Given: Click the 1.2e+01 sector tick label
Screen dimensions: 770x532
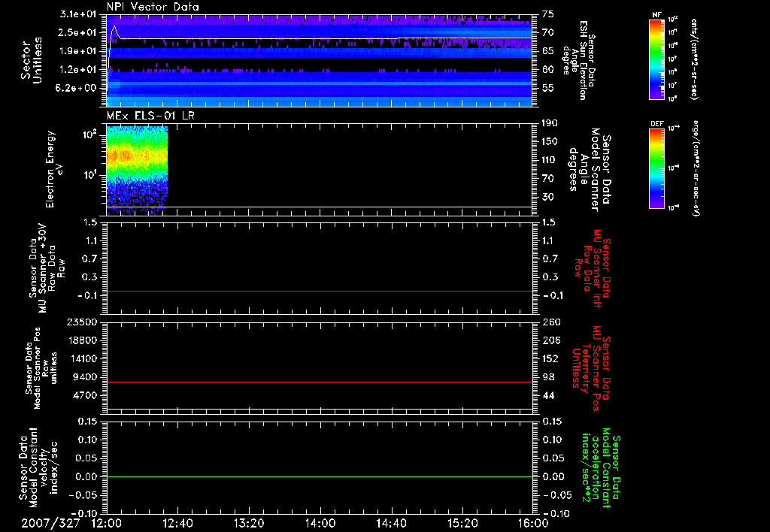Looking at the screenshot, I should (x=77, y=70).
